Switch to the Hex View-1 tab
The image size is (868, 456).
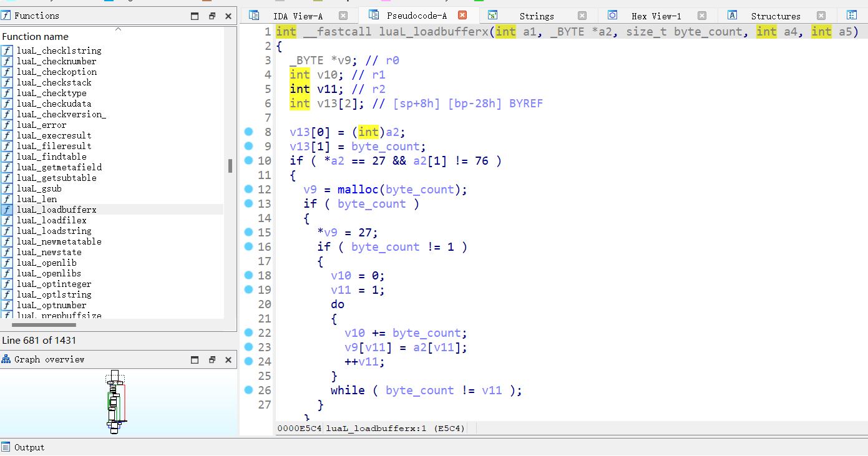click(x=656, y=16)
